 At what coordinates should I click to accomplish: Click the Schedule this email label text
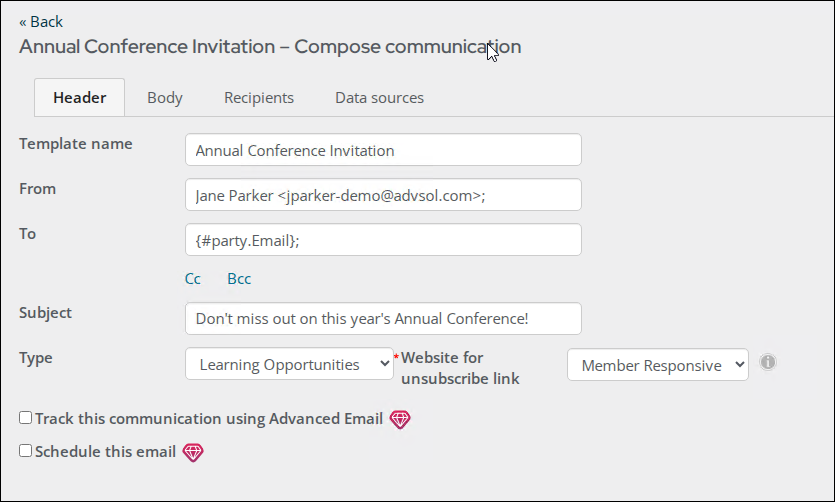click(105, 452)
